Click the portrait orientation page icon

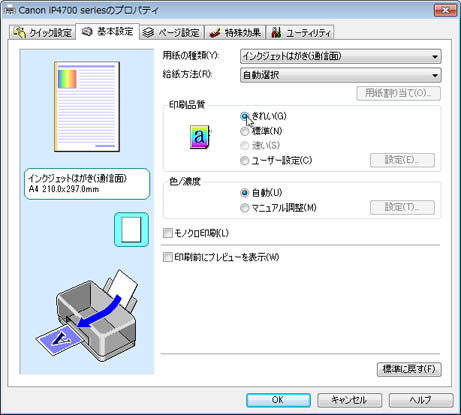(x=131, y=230)
